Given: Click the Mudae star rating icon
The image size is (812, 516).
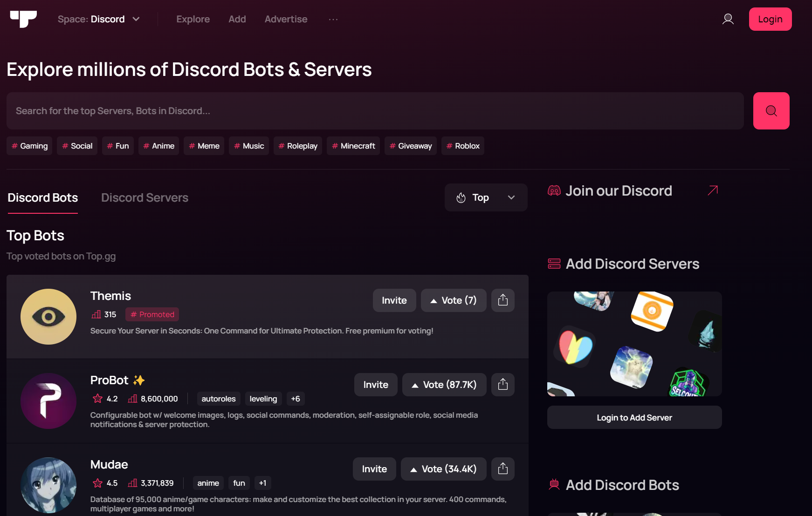Looking at the screenshot, I should coord(97,483).
